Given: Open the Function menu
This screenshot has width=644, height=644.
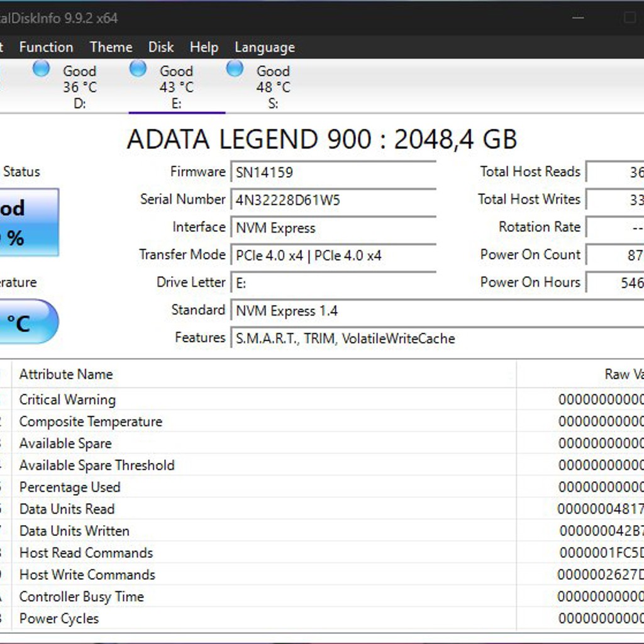Looking at the screenshot, I should click(x=46, y=47).
